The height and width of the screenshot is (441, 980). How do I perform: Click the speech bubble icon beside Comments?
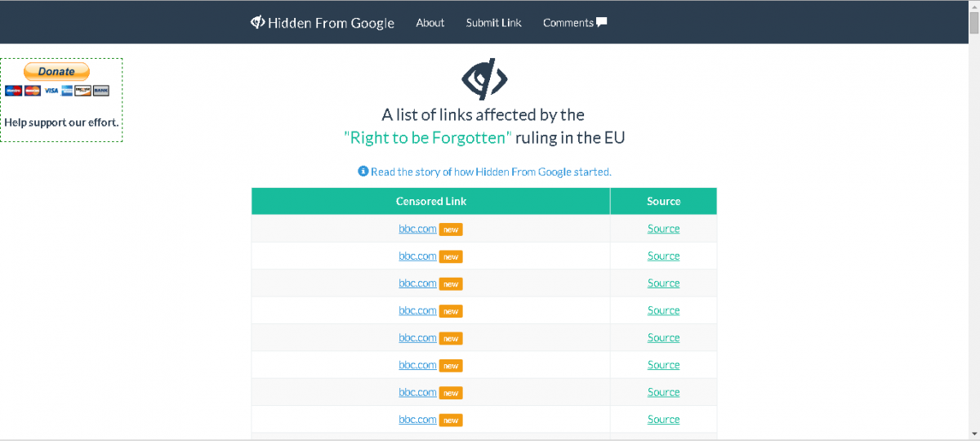pos(602,22)
